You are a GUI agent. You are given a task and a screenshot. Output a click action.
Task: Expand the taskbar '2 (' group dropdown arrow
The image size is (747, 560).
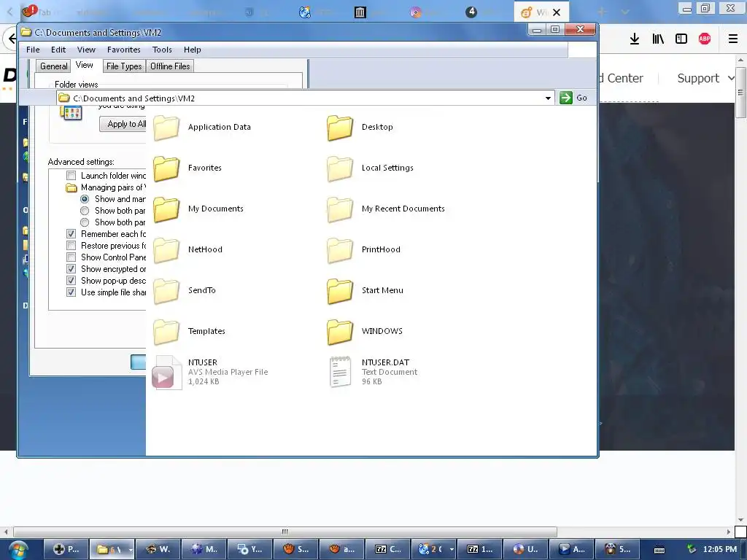[x=451, y=550]
